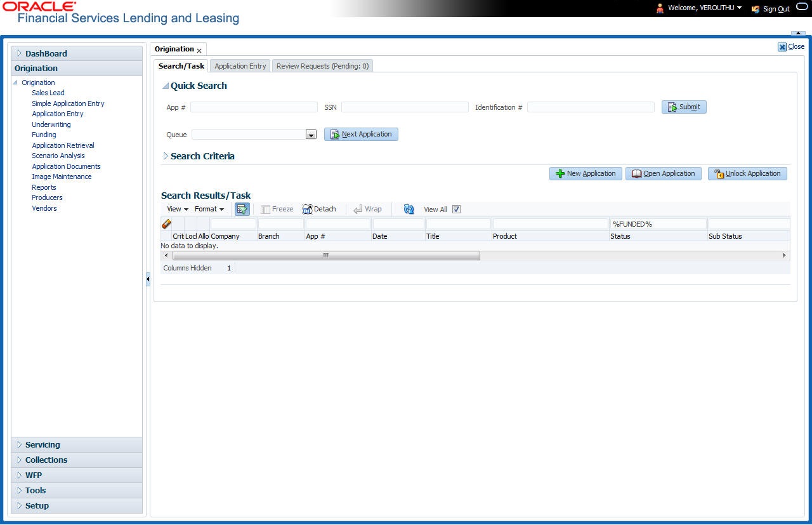This screenshot has width=812, height=525.
Task: Click the Submit button
Action: 684,107
